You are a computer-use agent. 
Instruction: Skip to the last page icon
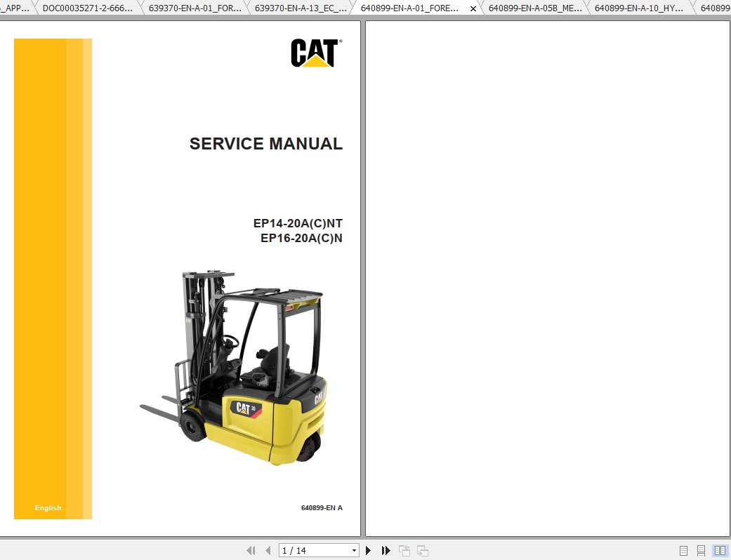(x=386, y=550)
